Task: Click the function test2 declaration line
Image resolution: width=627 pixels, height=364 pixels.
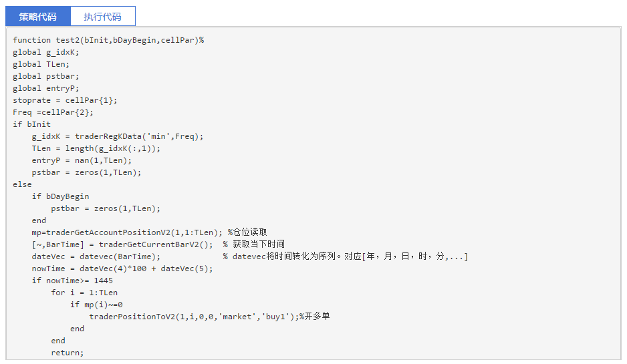Action: pos(108,40)
